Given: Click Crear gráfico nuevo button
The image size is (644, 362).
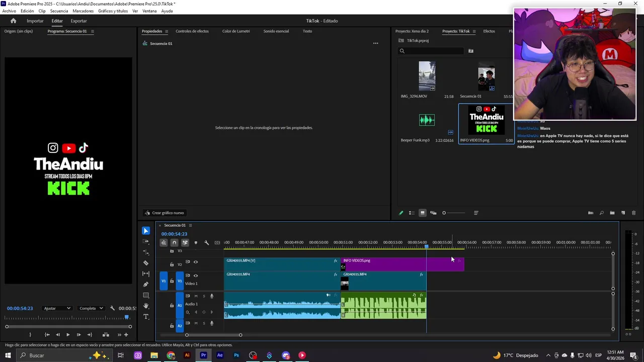Looking at the screenshot, I should tap(164, 213).
